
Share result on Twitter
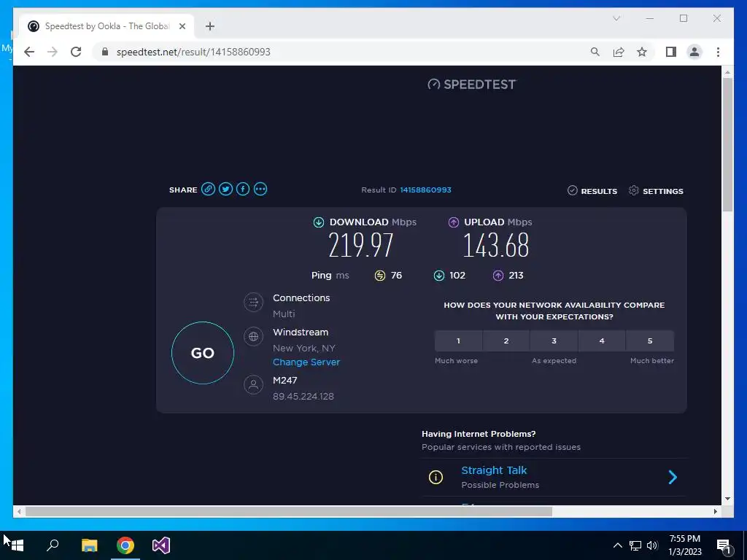[226, 189]
